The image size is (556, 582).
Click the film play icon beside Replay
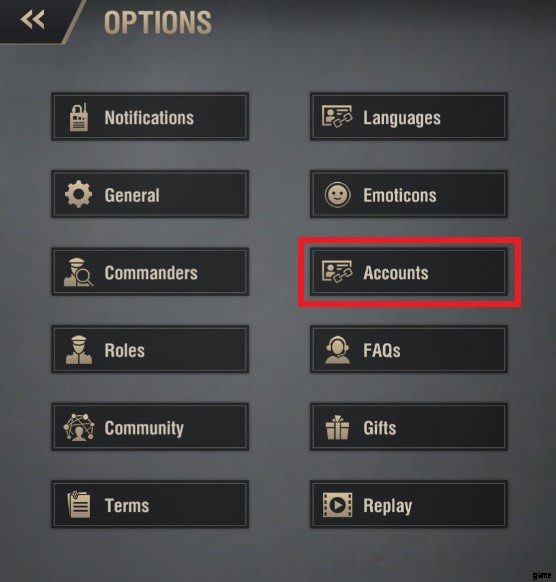337,505
